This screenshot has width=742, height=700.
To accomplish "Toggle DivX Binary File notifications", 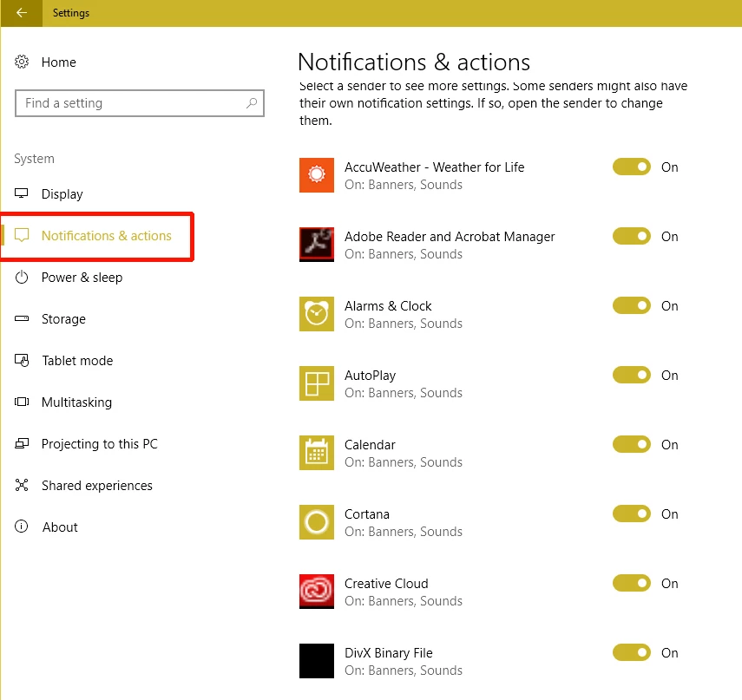I will point(632,652).
